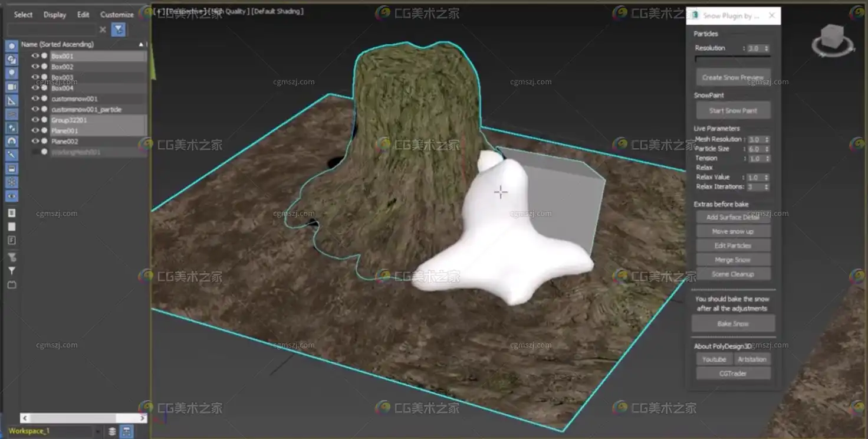Toggle the Display Shapes filter icon
The image size is (868, 439).
(12, 60)
